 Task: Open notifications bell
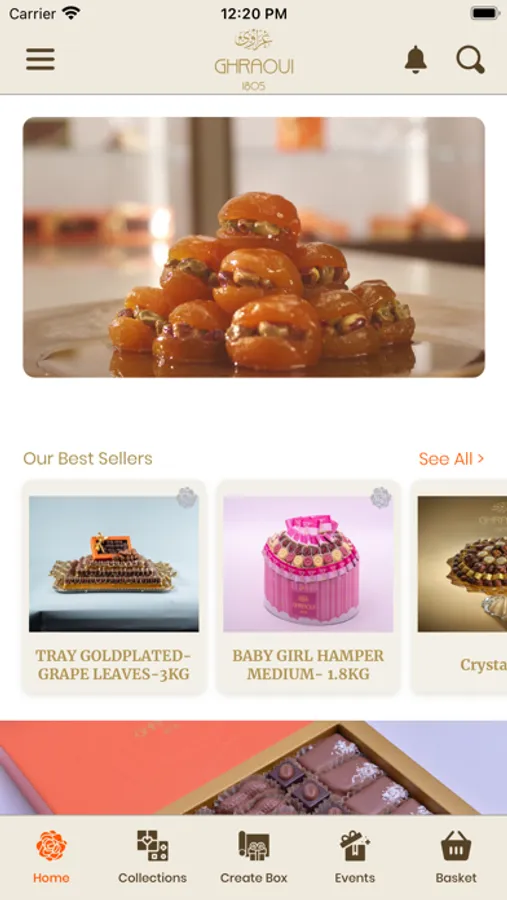click(x=416, y=60)
